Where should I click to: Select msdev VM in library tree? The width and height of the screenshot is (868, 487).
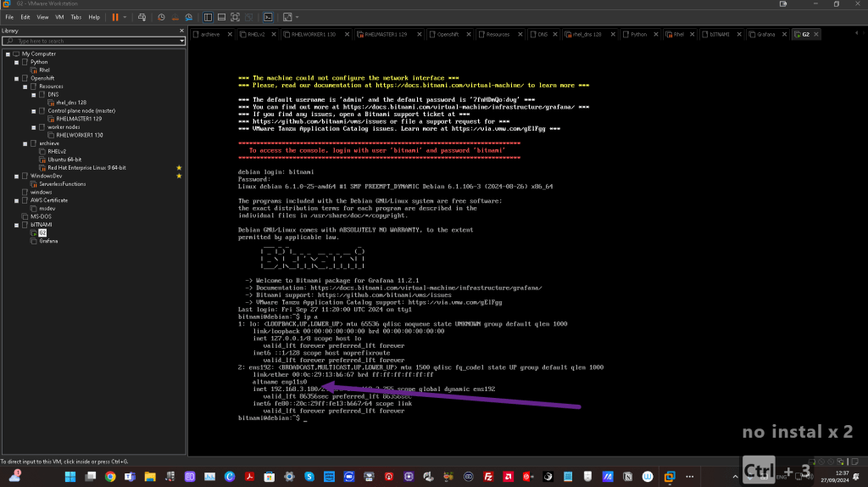(47, 209)
